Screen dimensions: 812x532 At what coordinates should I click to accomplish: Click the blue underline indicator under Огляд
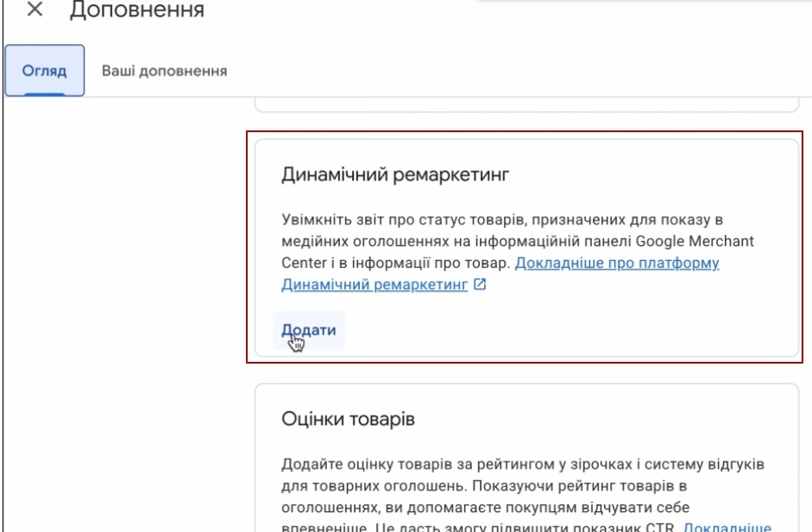45,95
